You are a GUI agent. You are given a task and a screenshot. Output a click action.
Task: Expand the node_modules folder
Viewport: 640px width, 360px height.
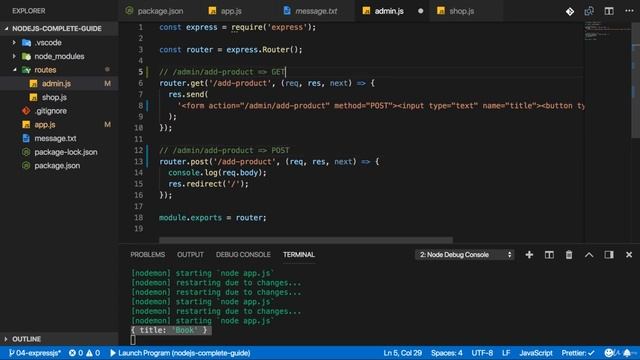(14, 56)
